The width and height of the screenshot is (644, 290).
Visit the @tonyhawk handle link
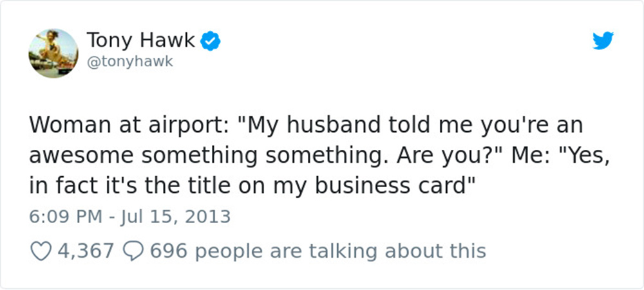(130, 62)
